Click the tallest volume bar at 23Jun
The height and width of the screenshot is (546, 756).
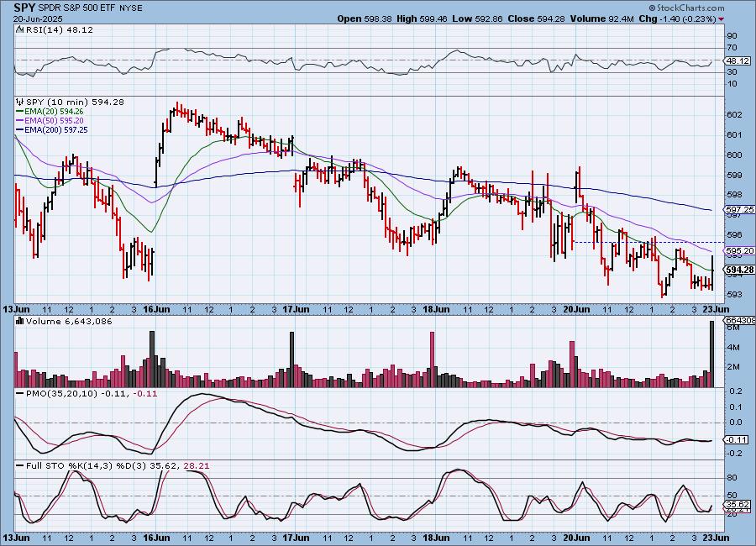[x=711, y=354]
